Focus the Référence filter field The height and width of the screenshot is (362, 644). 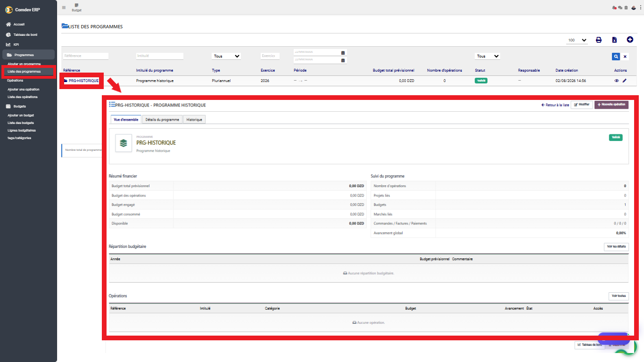pyautogui.click(x=86, y=56)
